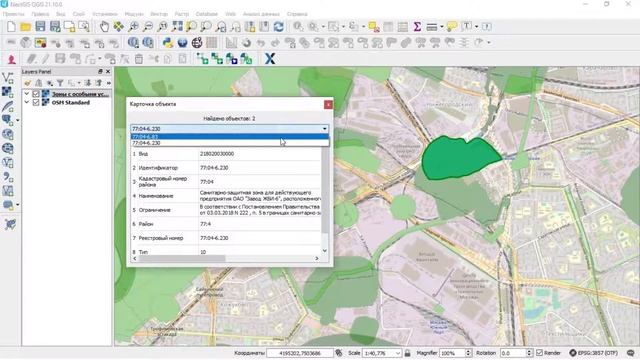The image size is (640, 360).
Task: Click the comma Add Delimited Text Layer icon
Action: pos(8,177)
